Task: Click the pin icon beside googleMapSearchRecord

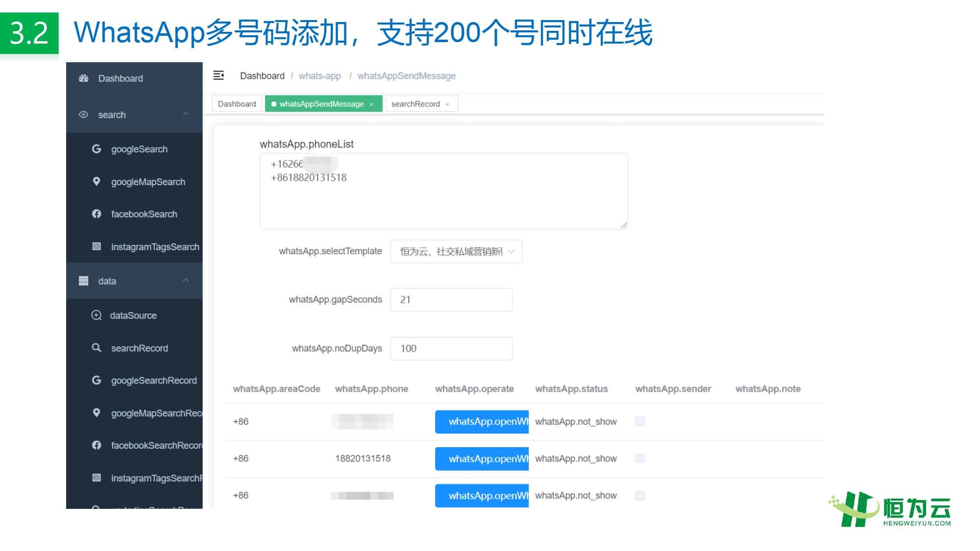Action: coord(97,413)
